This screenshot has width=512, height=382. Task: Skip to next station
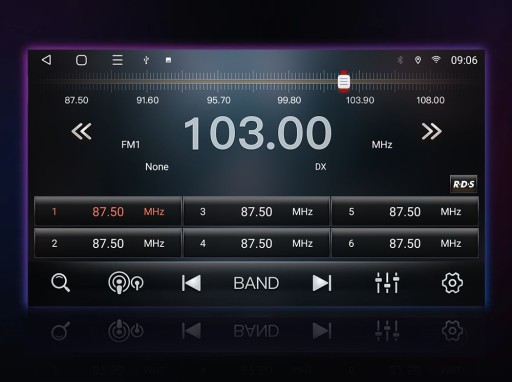(322, 283)
